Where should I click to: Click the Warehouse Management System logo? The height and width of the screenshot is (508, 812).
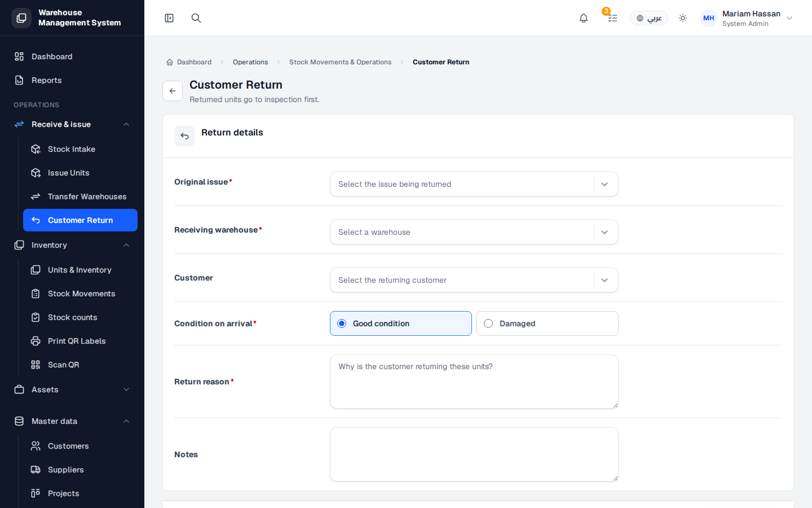(x=21, y=18)
